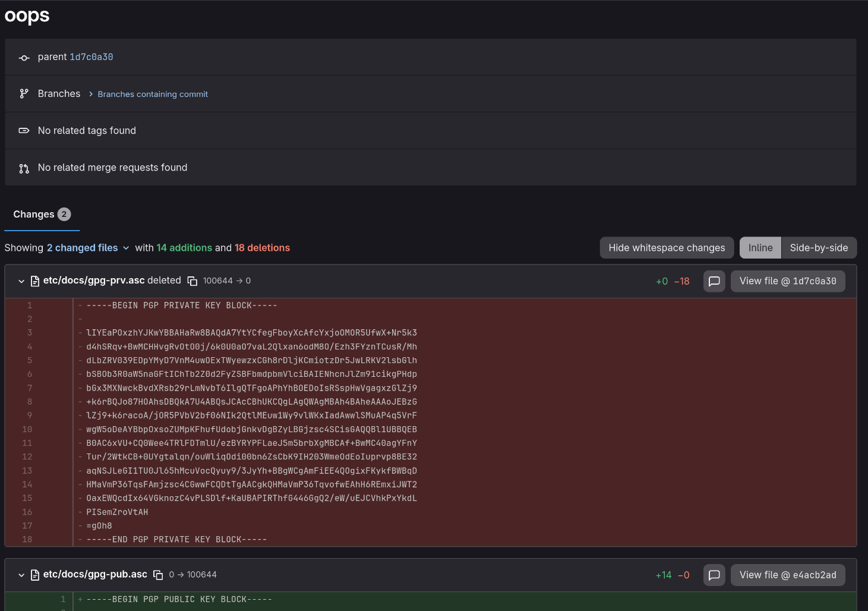Click the =gOh8 checksum line
This screenshot has height=611, width=868.
tap(99, 526)
